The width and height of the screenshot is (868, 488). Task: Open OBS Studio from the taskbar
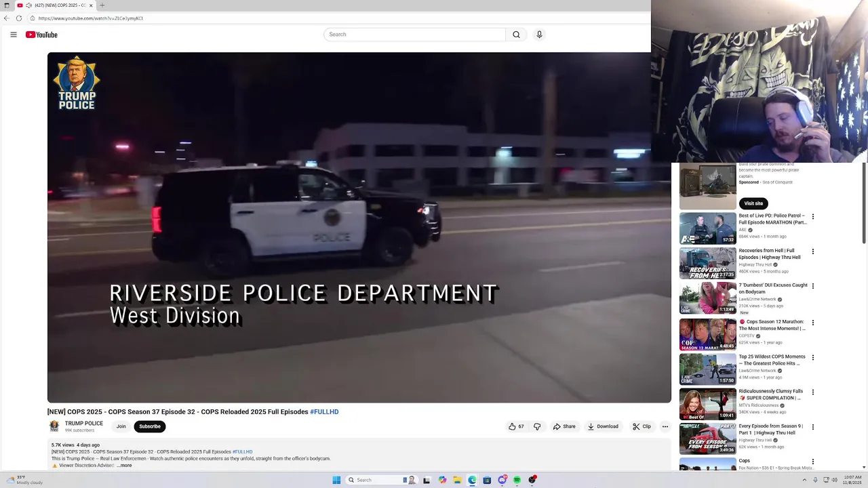click(532, 480)
